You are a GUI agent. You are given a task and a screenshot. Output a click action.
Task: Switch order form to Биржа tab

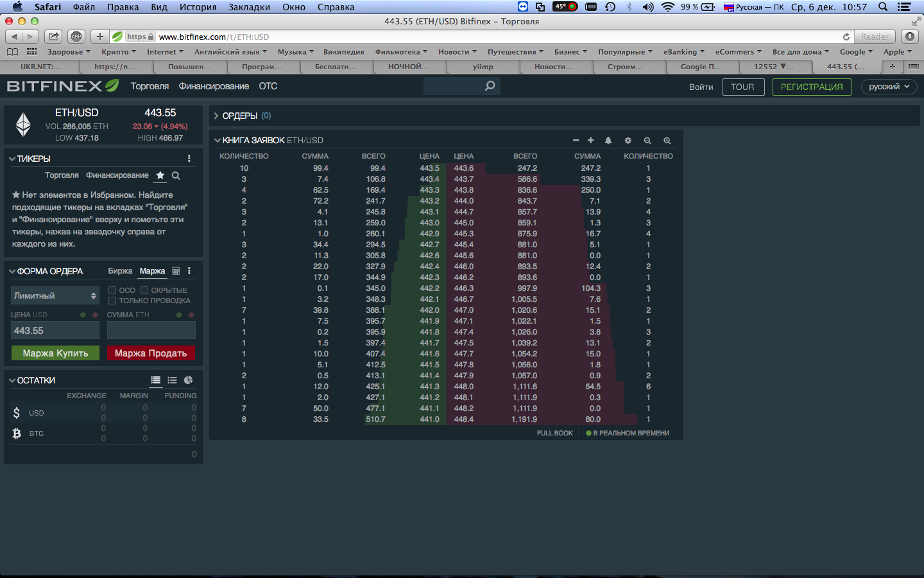[120, 271]
